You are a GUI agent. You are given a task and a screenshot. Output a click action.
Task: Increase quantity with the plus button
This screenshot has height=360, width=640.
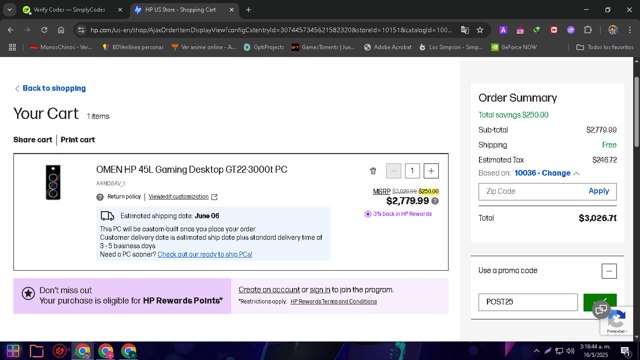tap(431, 171)
